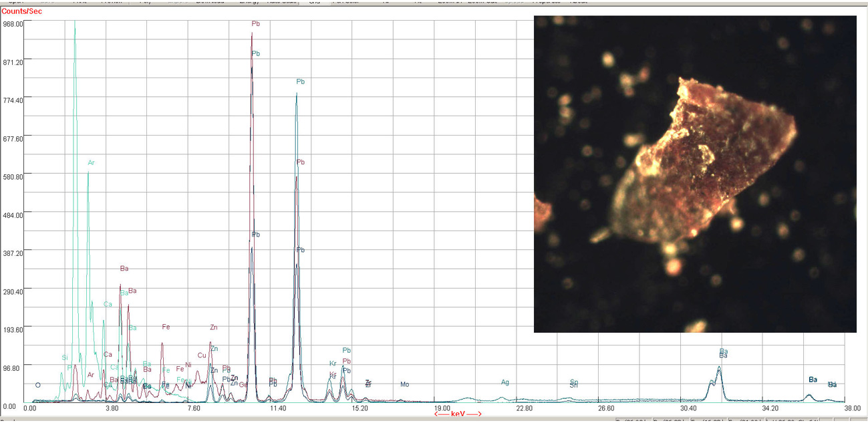
Task: Click the O element label near the origin
Action: pyautogui.click(x=38, y=385)
